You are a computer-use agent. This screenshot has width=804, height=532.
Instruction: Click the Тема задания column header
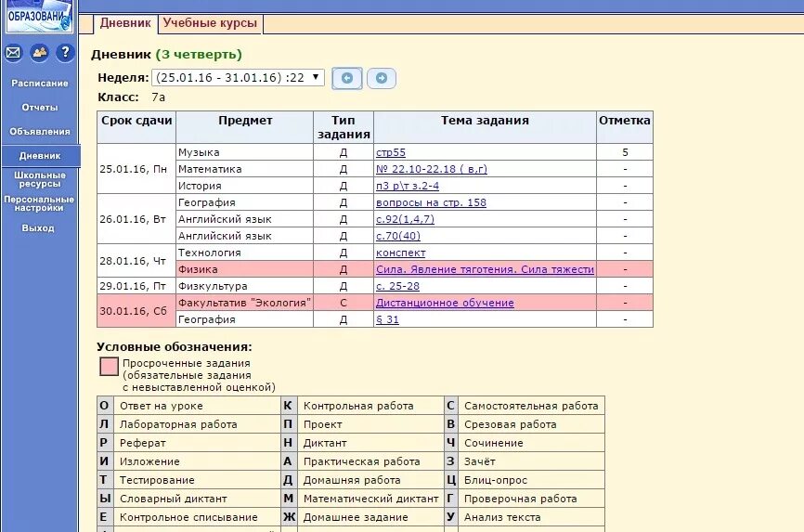click(485, 126)
